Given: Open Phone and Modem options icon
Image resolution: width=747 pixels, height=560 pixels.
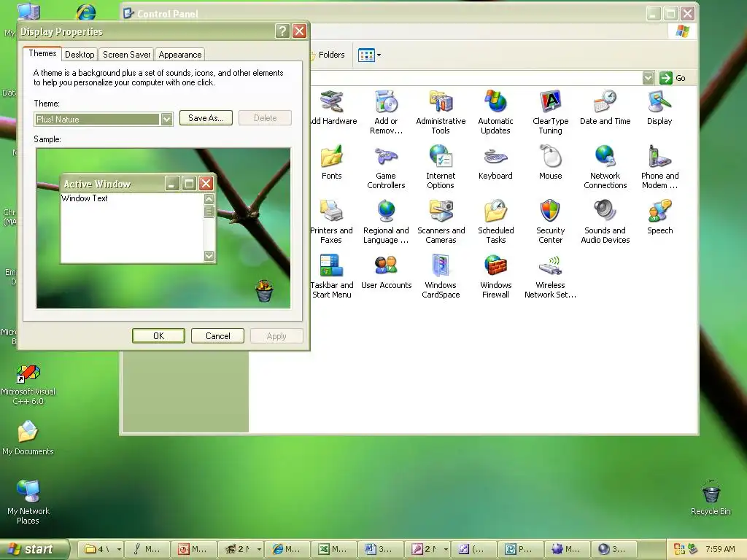Looking at the screenshot, I should click(659, 167).
